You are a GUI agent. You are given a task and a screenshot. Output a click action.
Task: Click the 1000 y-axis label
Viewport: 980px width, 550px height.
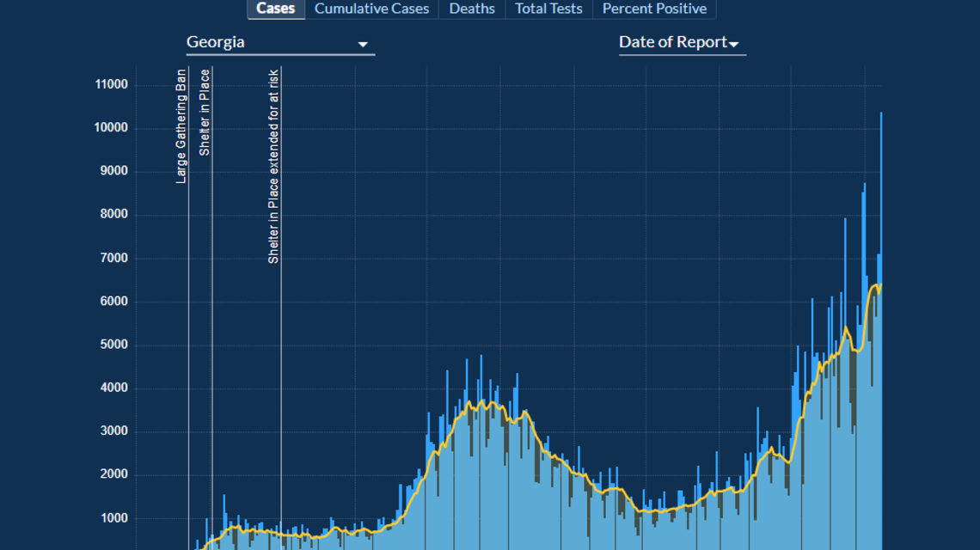coord(113,517)
